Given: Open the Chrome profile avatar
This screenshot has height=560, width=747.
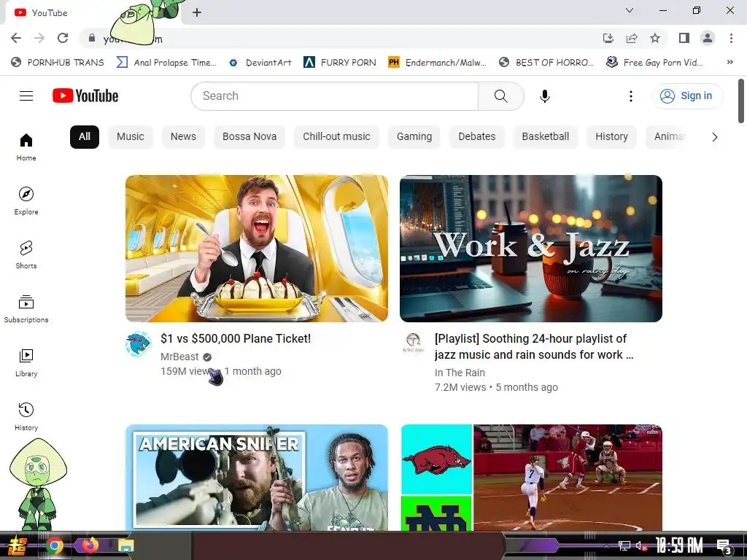Looking at the screenshot, I should click(708, 38).
